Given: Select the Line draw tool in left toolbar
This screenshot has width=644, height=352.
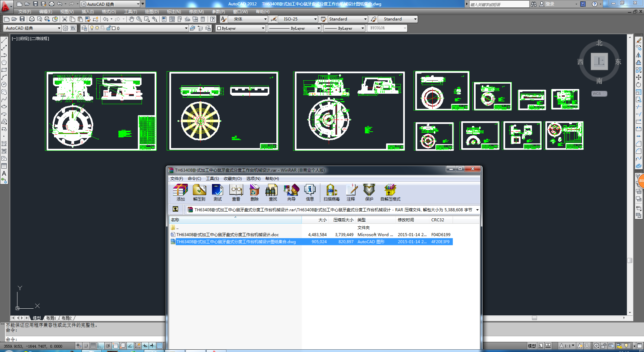Looking at the screenshot, I should [4, 40].
